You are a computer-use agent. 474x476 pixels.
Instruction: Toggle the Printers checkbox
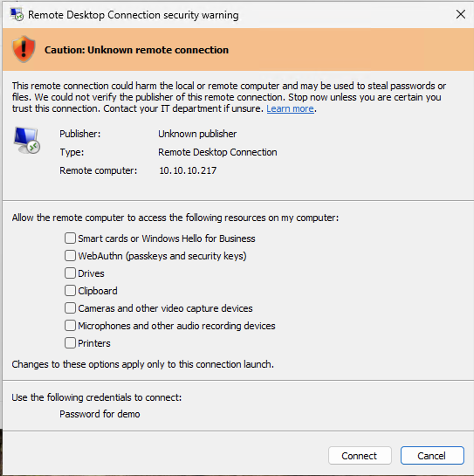70,343
